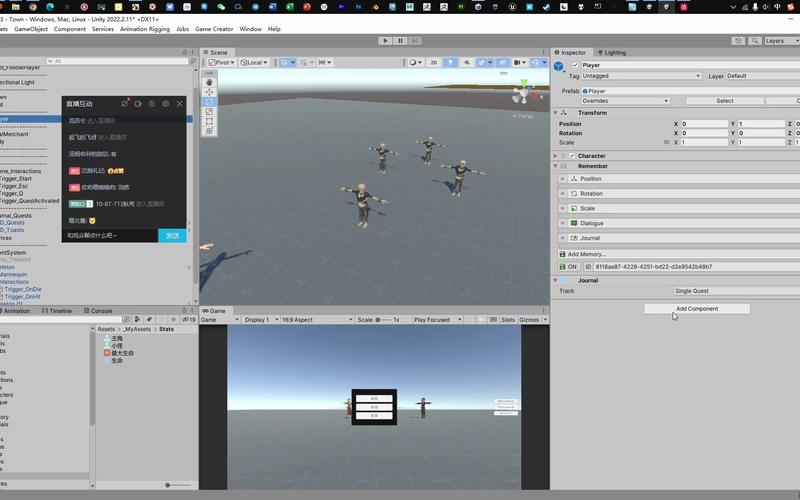This screenshot has height=500, width=800.
Task: Switch to the Console tab
Action: (x=98, y=311)
